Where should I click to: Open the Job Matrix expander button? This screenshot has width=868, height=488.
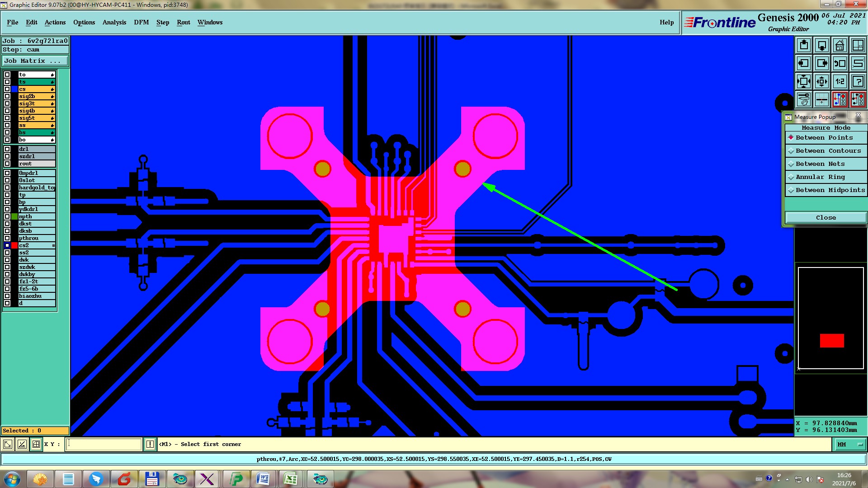(35, 61)
